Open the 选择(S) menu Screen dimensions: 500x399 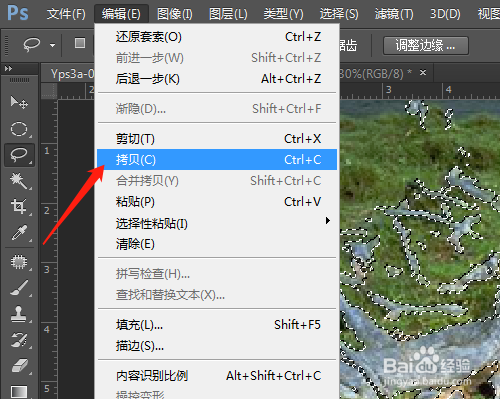click(339, 14)
